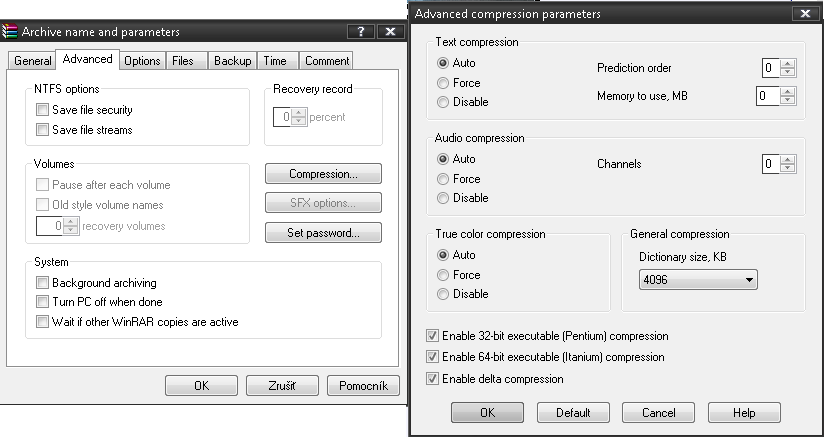Close the Advanced compression parameters dialog

pyautogui.click(x=804, y=14)
